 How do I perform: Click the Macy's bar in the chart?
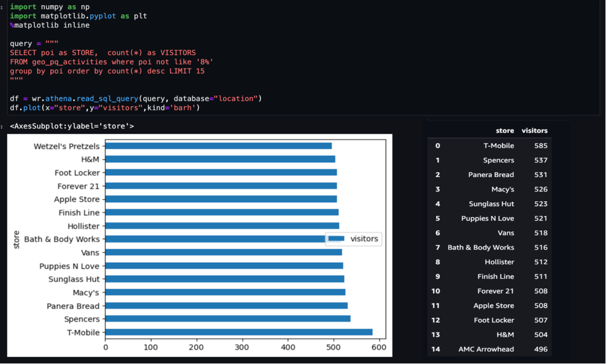point(225,292)
